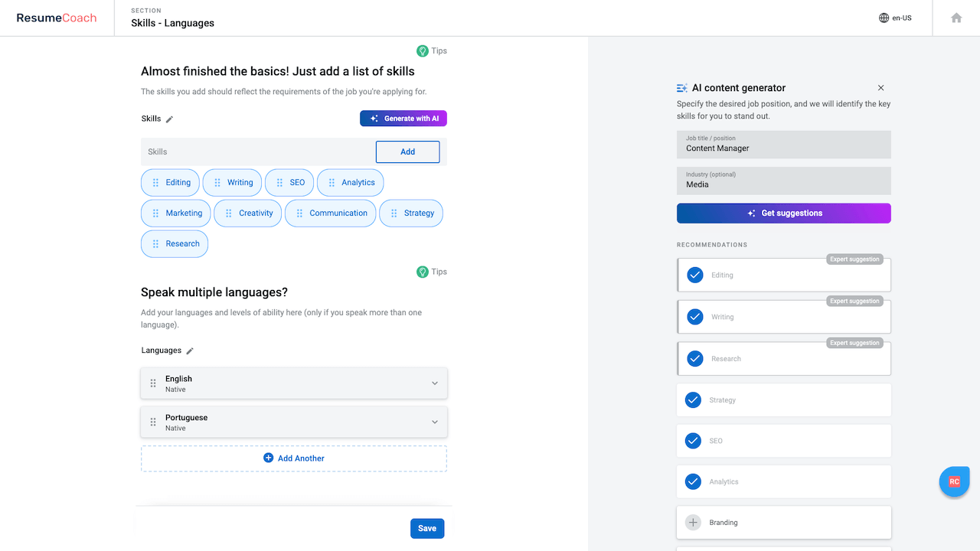Screen dimensions: 980x551
Task: Click the pencil icon beside Languages
Action: tap(190, 351)
